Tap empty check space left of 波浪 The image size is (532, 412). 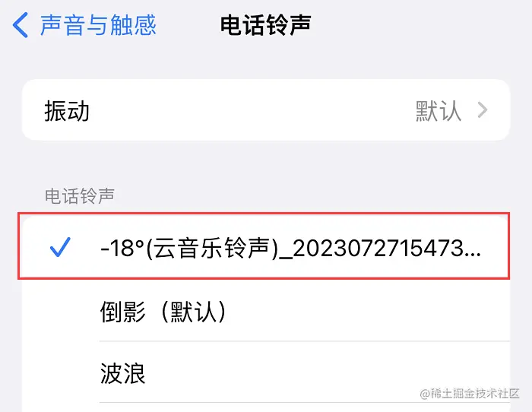click(60, 372)
